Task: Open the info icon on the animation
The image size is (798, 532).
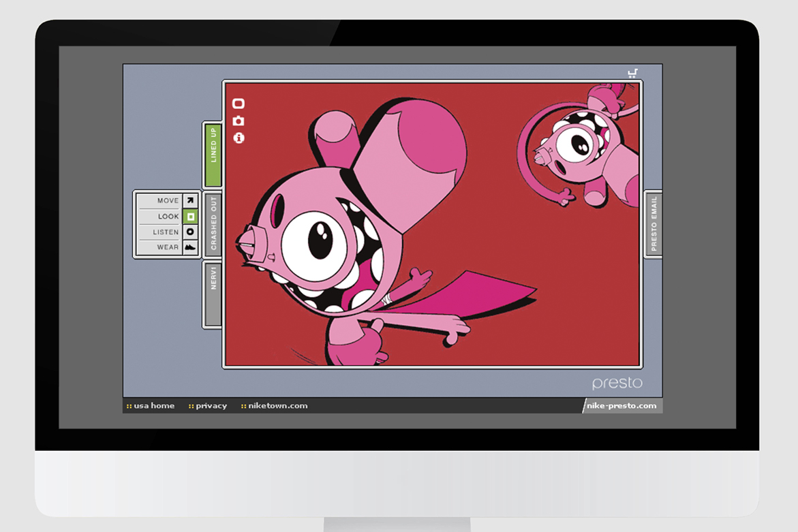Action: 239,138
